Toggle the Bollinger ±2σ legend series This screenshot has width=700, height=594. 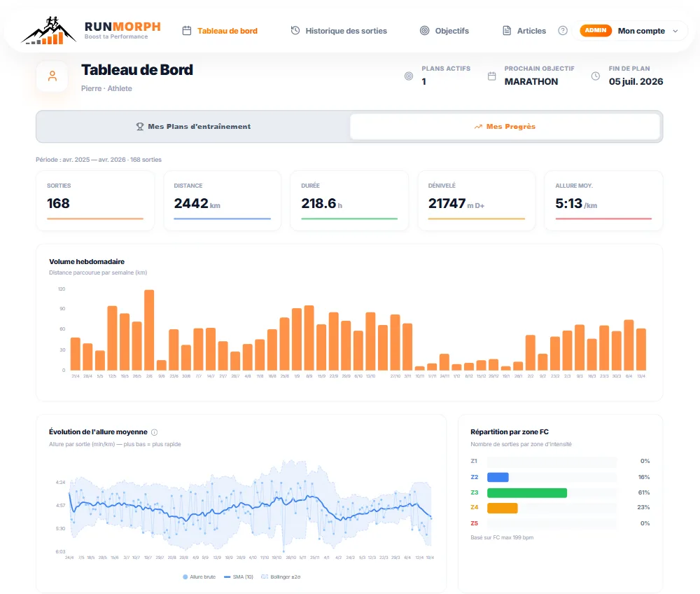coord(281,576)
